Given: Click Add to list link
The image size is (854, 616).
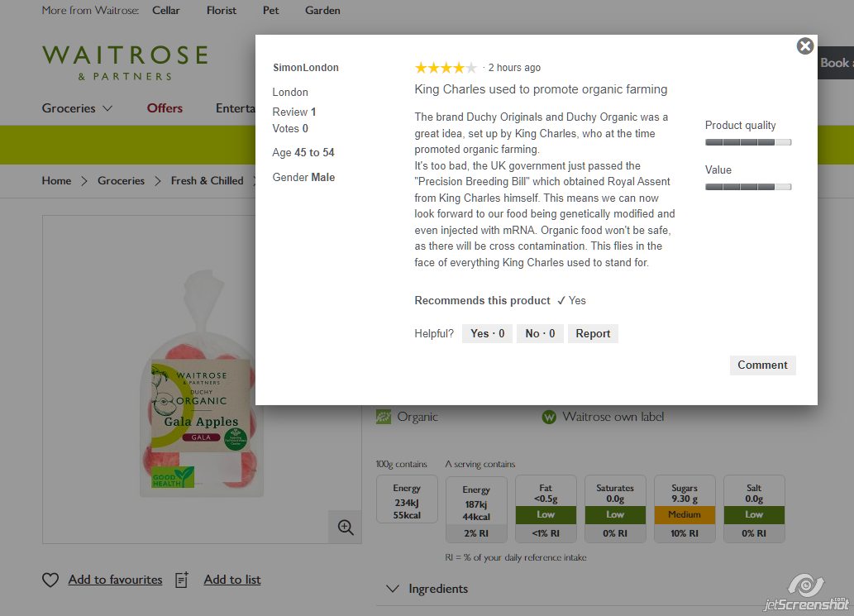Looking at the screenshot, I should click(x=232, y=580).
